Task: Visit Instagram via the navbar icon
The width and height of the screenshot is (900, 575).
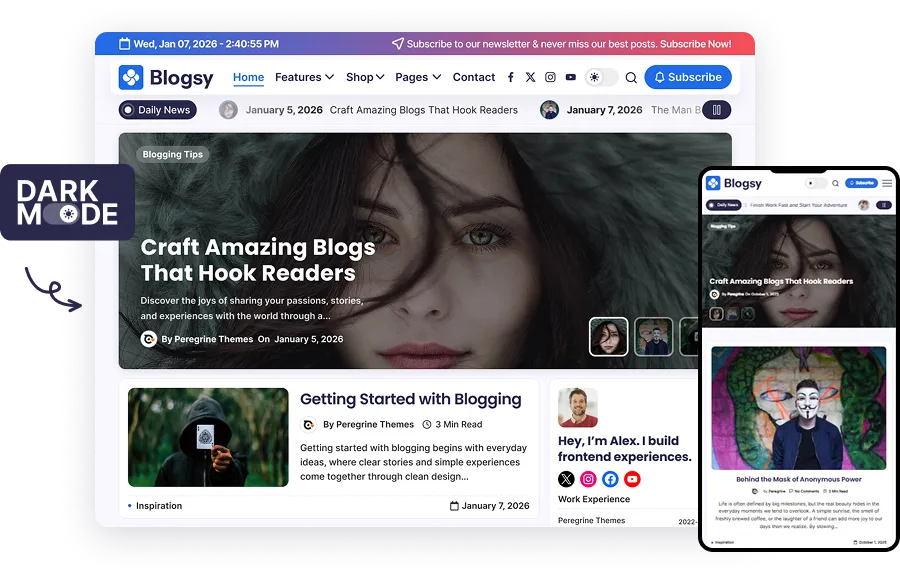Action: point(550,77)
